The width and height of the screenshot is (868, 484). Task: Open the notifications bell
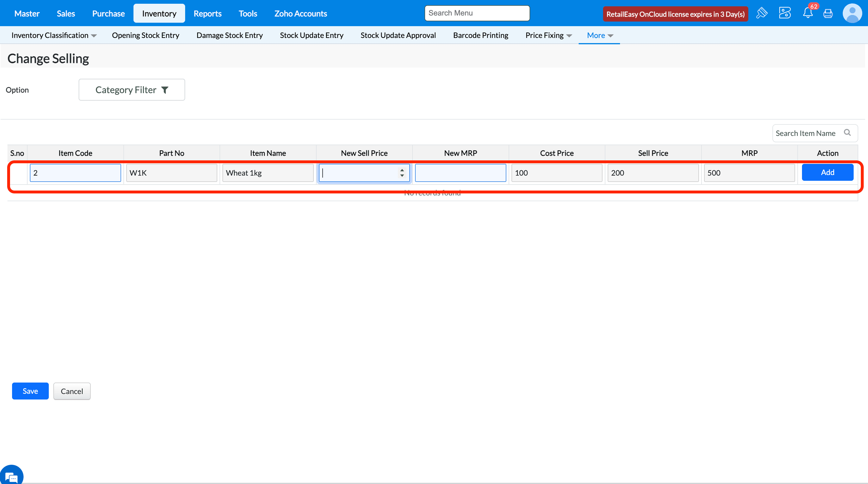click(808, 14)
